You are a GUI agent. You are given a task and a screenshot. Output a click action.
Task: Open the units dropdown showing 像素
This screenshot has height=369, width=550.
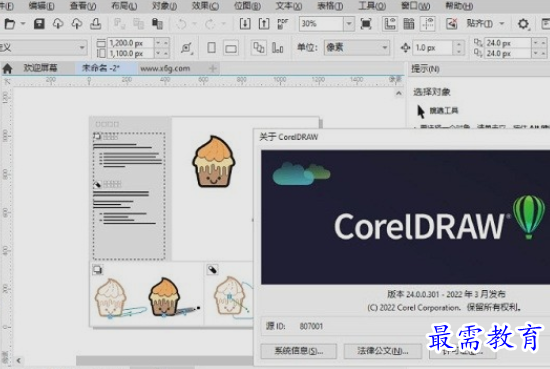click(356, 47)
